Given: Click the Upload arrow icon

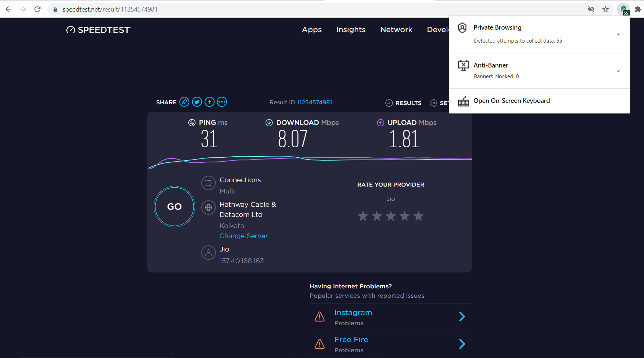Looking at the screenshot, I should coord(381,123).
